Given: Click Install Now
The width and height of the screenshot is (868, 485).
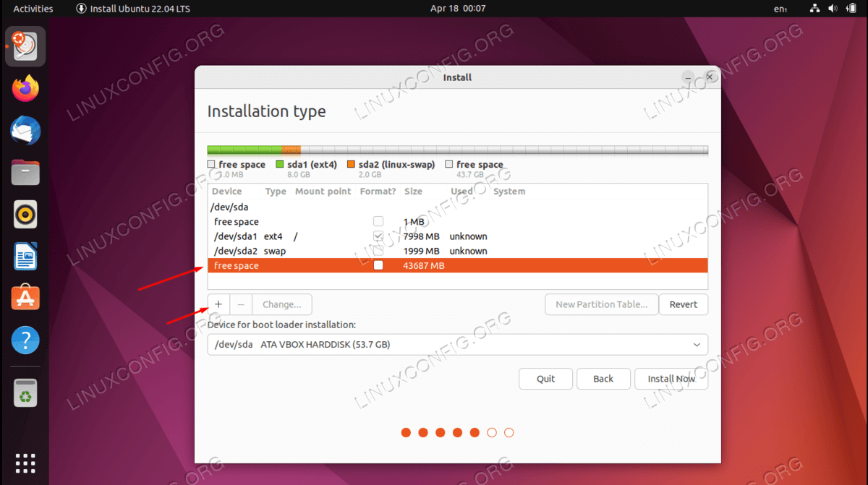Looking at the screenshot, I should pyautogui.click(x=671, y=379).
